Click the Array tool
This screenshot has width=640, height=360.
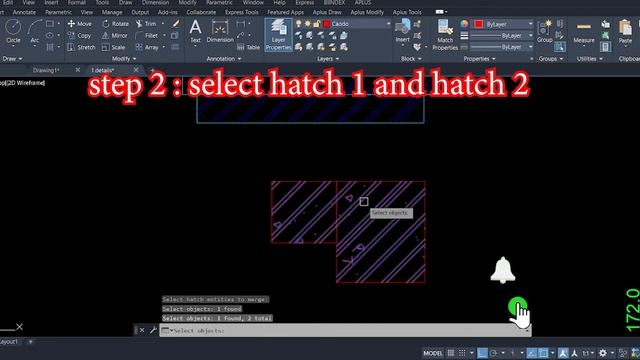(147, 47)
